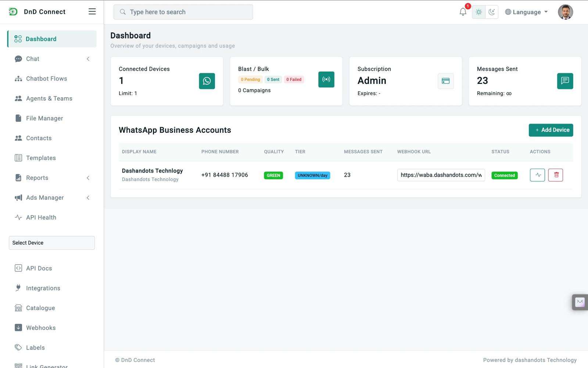Viewport: 588px width, 368px height.
Task: Click the phone number +91 84488 17906
Action: (x=225, y=175)
